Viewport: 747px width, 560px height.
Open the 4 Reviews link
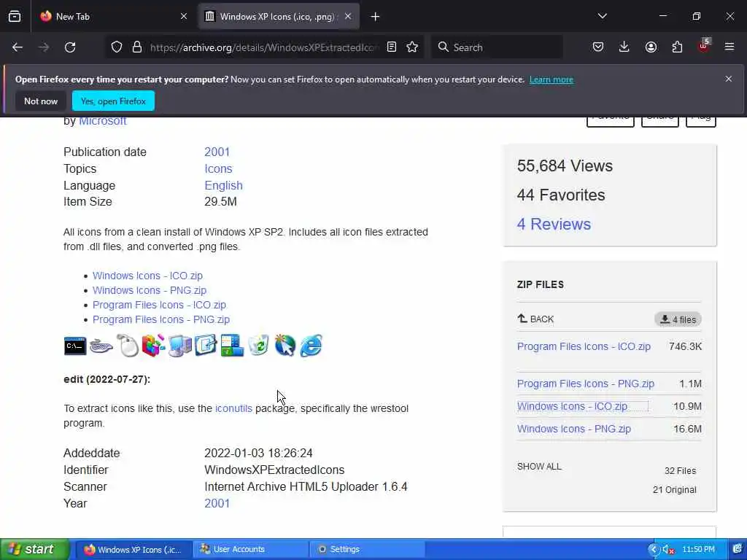(554, 225)
